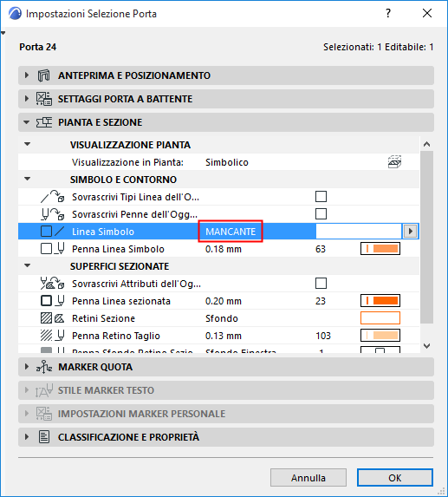Click the Sovrascrivi Penne override icon
Screen dimensions: 448x497
coord(53,214)
